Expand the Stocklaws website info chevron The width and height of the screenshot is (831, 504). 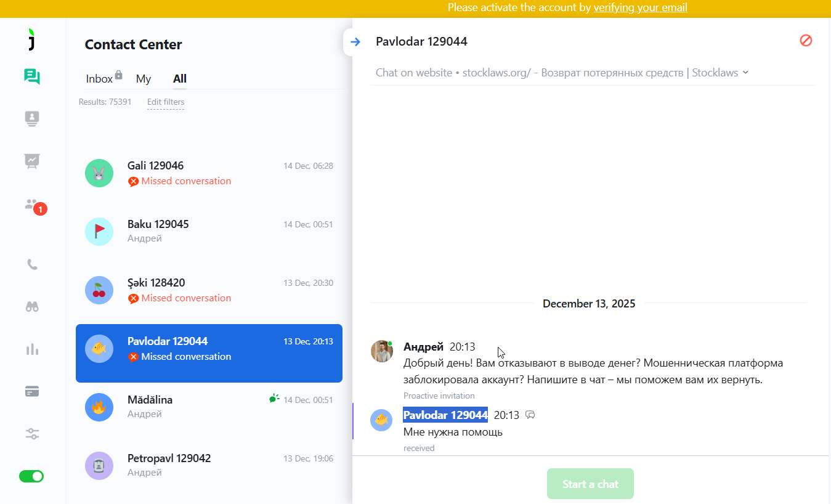[745, 72]
